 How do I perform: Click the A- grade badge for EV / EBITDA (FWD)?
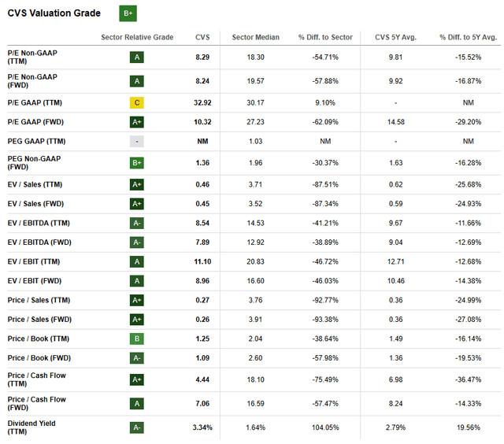pos(137,242)
